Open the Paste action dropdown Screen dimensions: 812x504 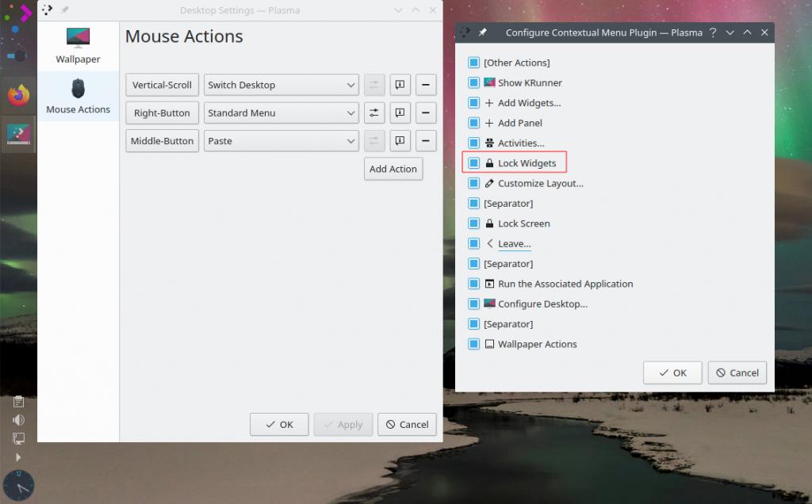(282, 141)
